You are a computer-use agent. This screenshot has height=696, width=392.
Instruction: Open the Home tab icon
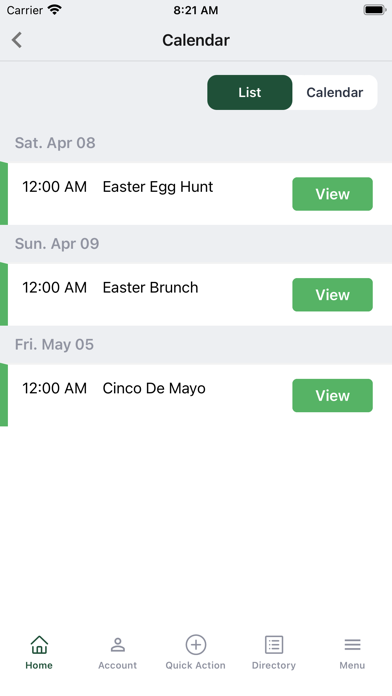pos(39,645)
